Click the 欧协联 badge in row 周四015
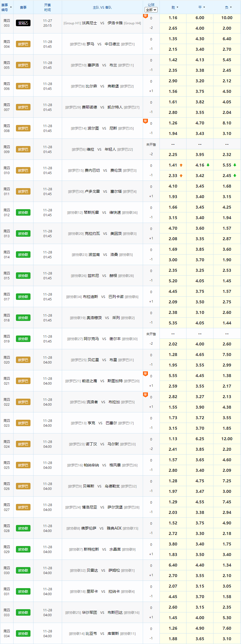This screenshot has height=644, width=241. pos(23,276)
